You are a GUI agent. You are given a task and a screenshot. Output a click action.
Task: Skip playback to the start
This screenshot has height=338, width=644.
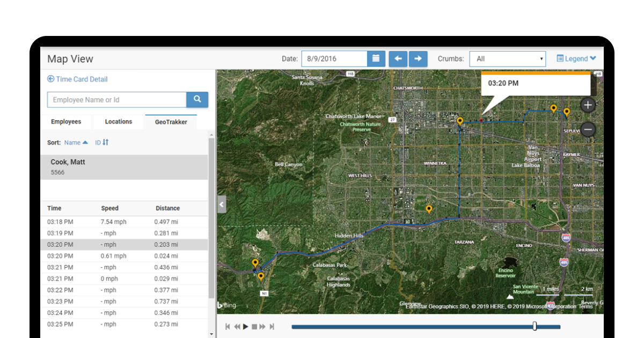228,327
